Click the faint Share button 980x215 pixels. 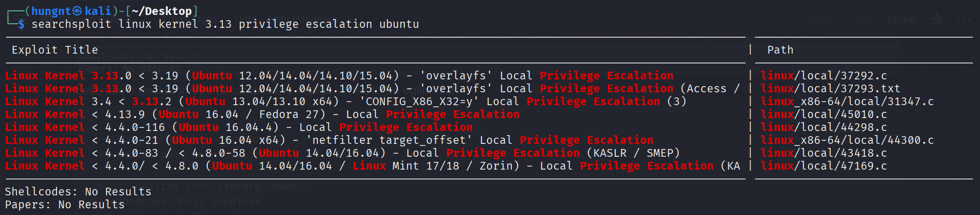(x=901, y=20)
